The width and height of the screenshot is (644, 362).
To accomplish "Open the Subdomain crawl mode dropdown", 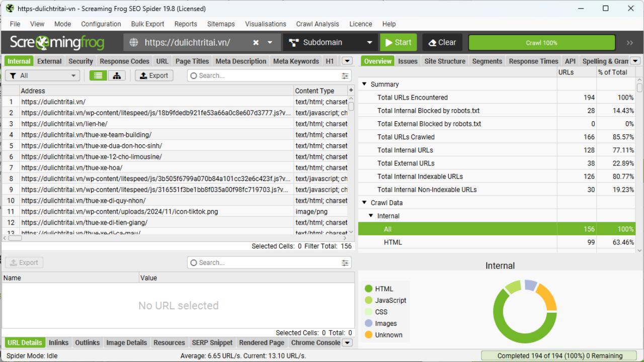I will pos(330,42).
